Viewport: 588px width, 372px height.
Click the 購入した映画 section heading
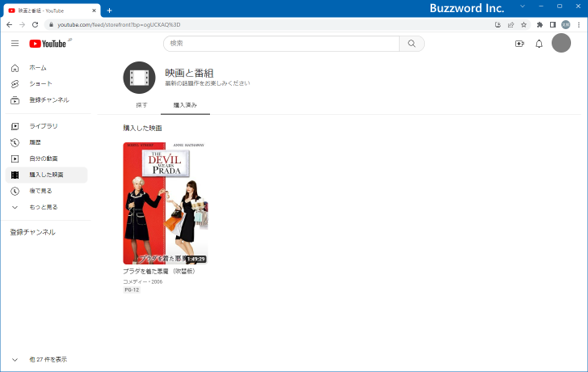pos(142,128)
